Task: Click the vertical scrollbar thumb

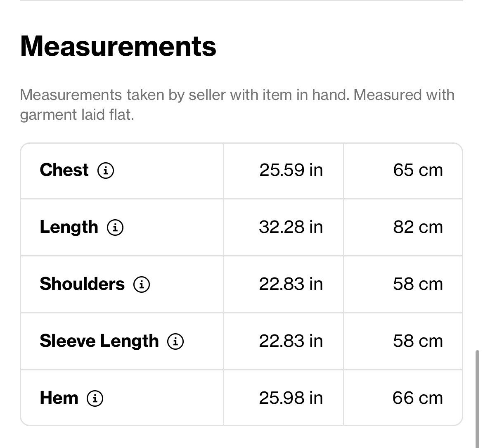Action: (478, 399)
